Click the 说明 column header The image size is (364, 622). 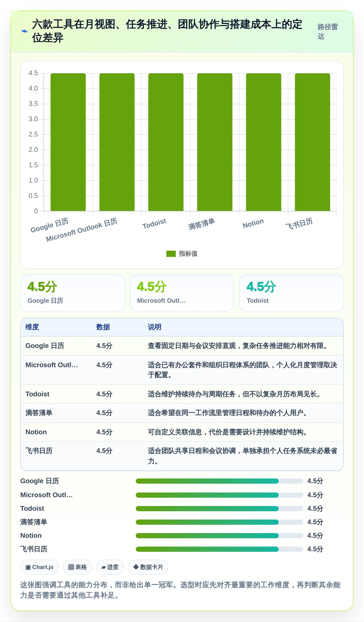154,327
